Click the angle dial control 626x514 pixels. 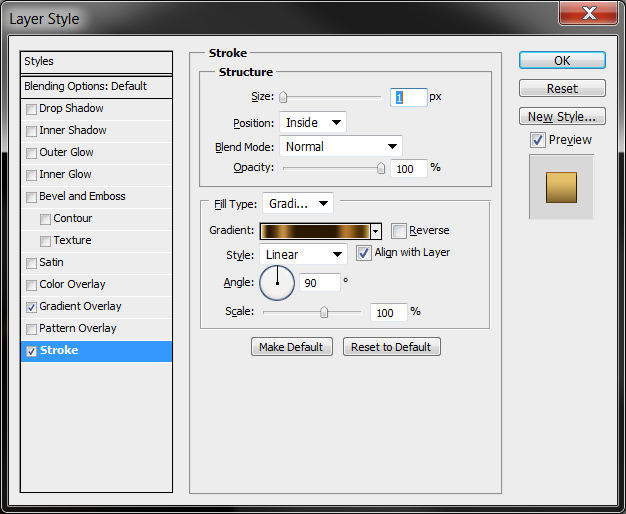pos(277,283)
